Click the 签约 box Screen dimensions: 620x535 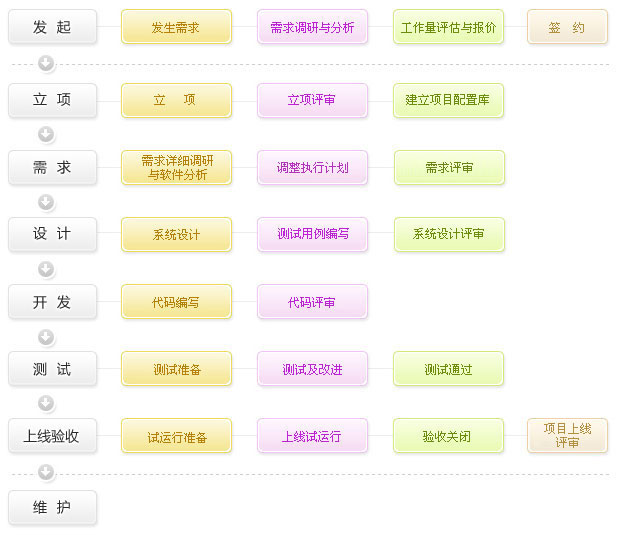click(567, 26)
